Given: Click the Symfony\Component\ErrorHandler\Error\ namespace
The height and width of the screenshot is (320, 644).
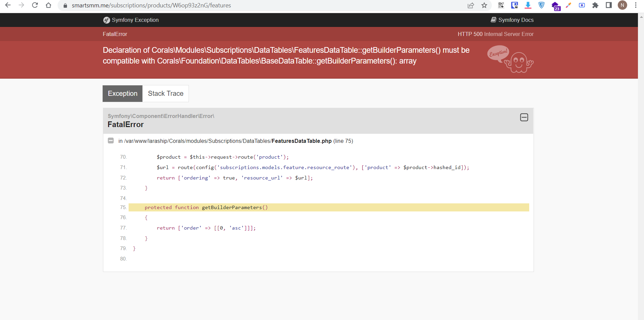Looking at the screenshot, I should 161,116.
